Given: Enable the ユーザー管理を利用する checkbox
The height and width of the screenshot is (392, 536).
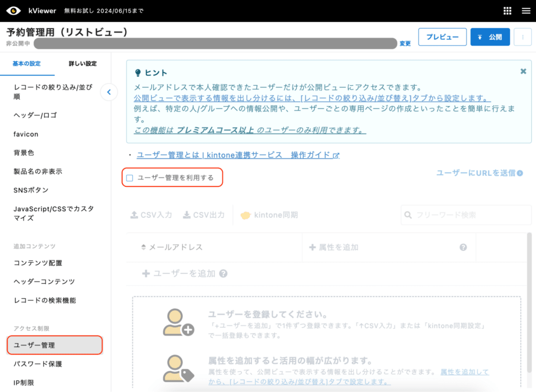Looking at the screenshot, I should 129,178.
